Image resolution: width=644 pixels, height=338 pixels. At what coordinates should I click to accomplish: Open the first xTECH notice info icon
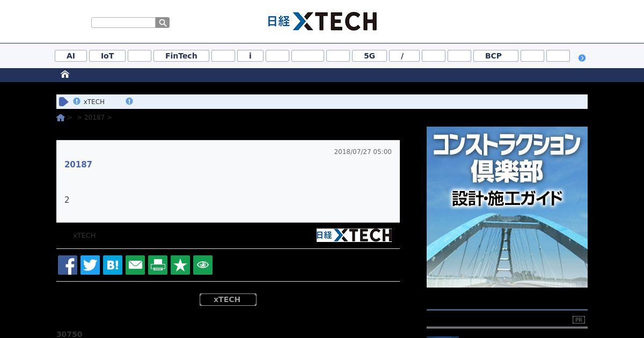(x=77, y=101)
